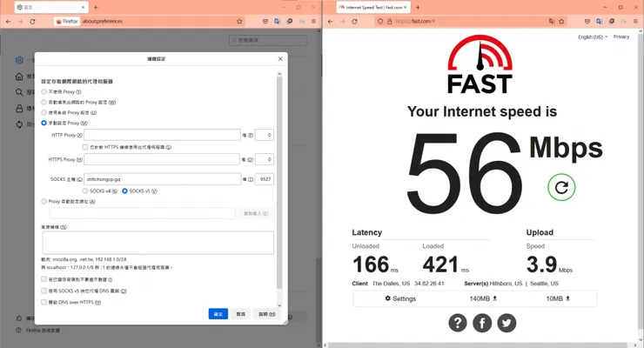The height and width of the screenshot is (348, 644).
Task: Share the result on Facebook
Action: click(482, 323)
